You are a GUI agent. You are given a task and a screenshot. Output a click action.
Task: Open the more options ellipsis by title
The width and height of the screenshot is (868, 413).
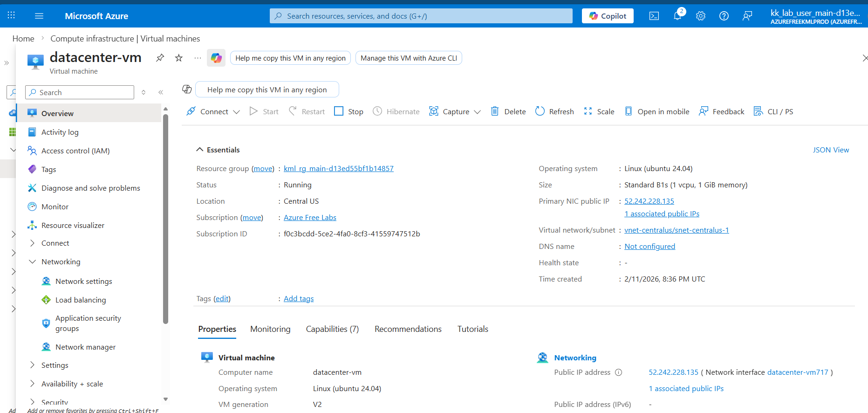(x=198, y=58)
